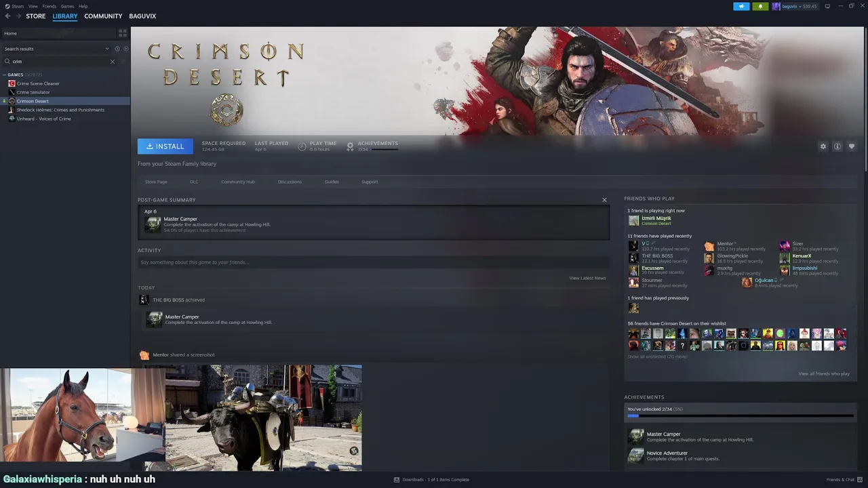Click the THE BIG BOSS activity entry name
Screen dimensions: 868x488
(x=168, y=300)
